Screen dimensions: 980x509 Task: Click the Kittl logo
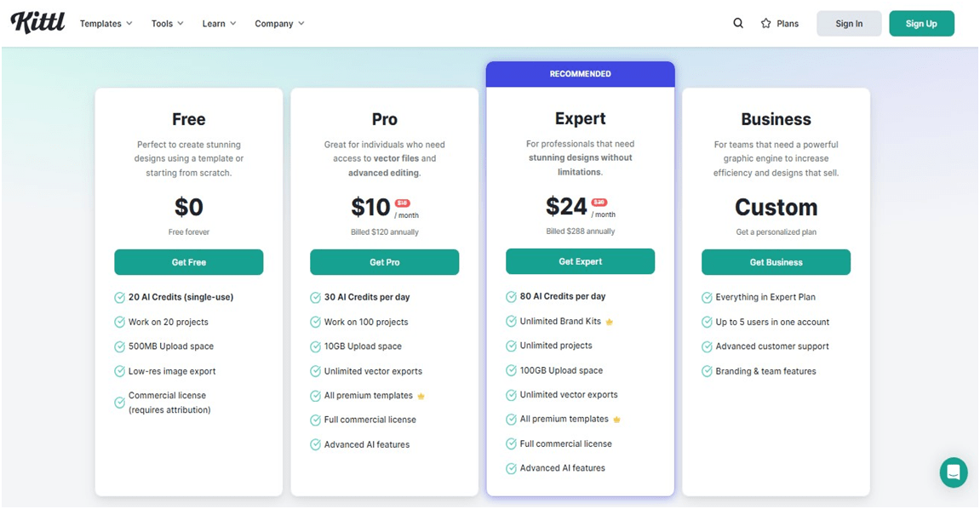[37, 23]
